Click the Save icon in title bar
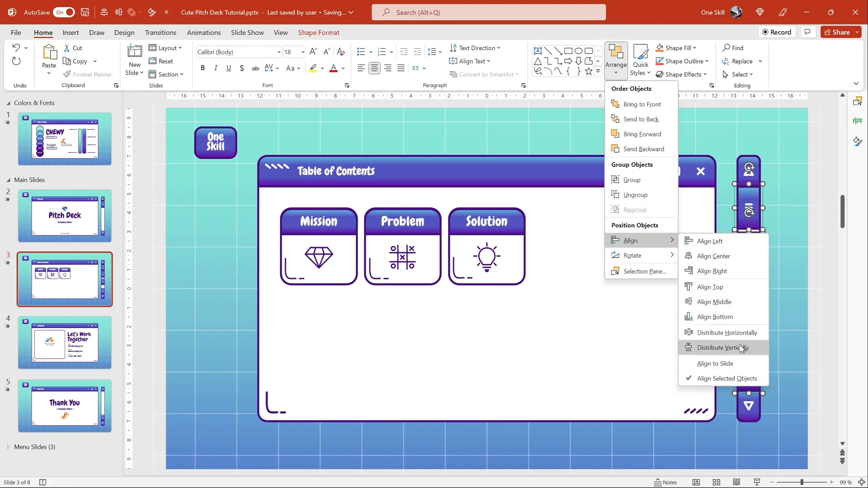This screenshot has width=868, height=488. pos(85,12)
